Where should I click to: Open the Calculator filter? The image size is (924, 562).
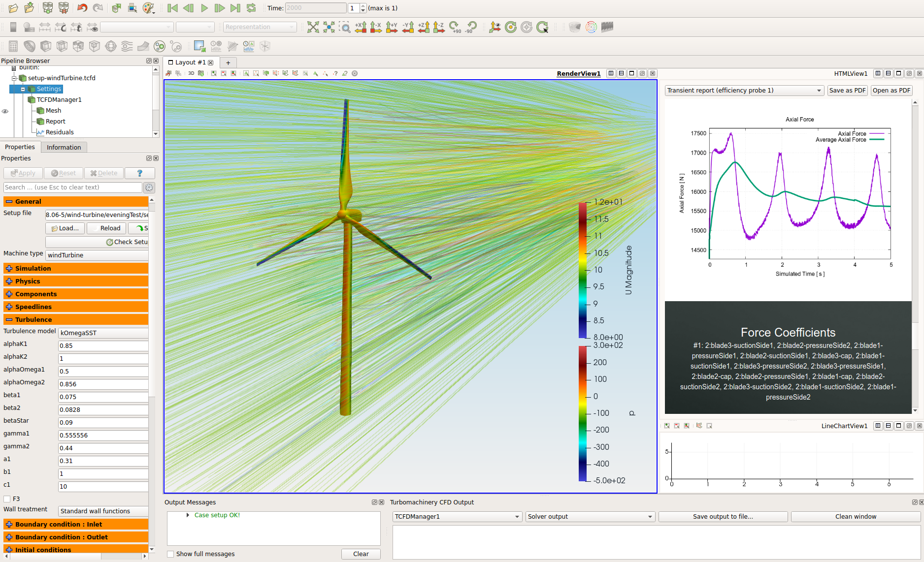(13, 46)
